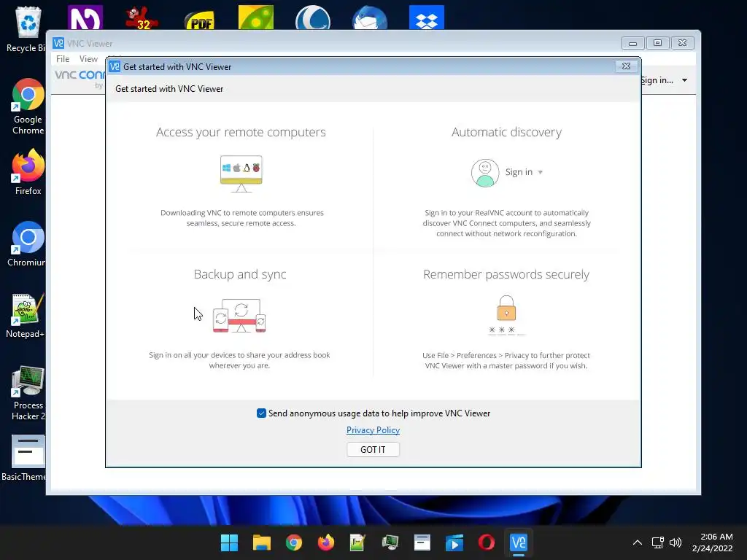Open the File menu in VNC Viewer
The height and width of the screenshot is (560, 747).
coord(63,58)
